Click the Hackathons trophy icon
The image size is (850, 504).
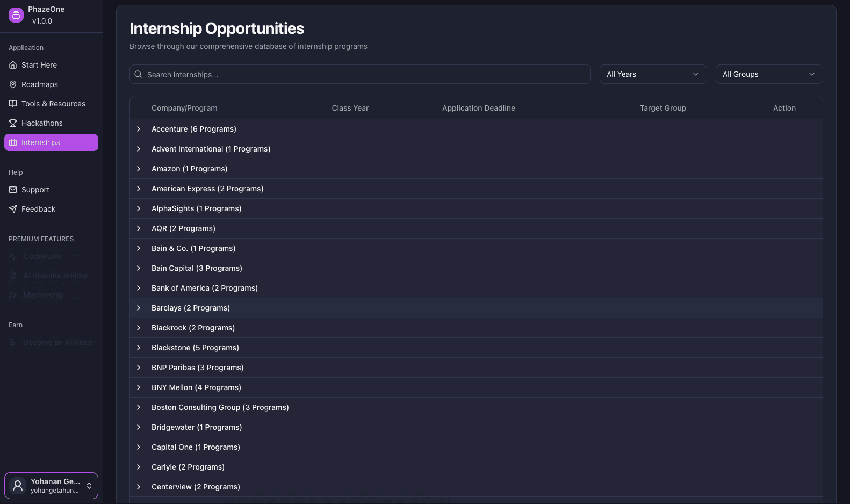pyautogui.click(x=13, y=123)
